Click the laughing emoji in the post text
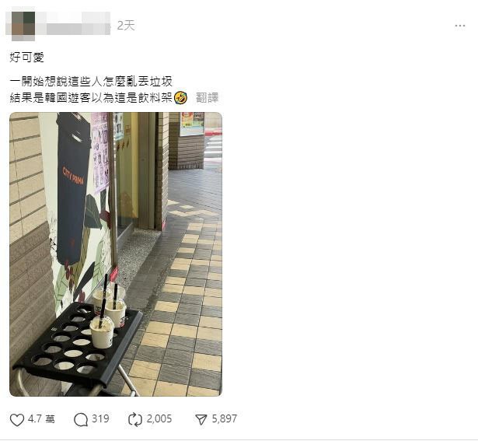Screen dimensions: 478x448 (180, 97)
